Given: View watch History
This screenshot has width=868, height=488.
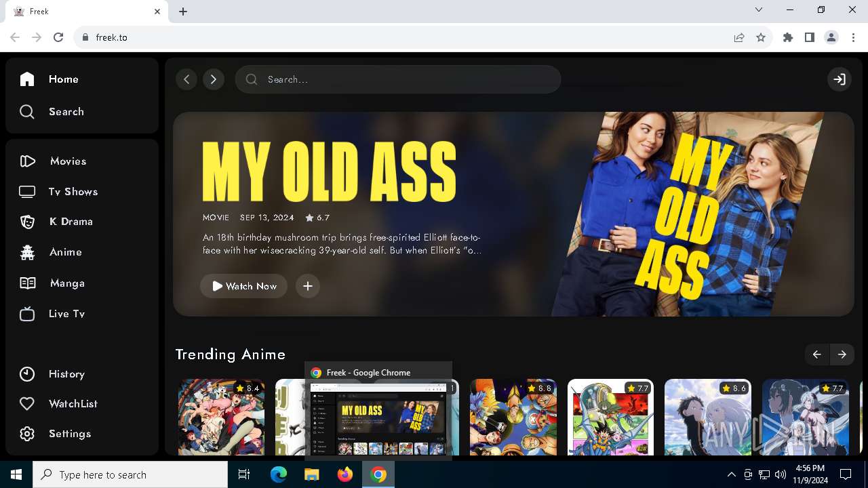Looking at the screenshot, I should pyautogui.click(x=52, y=374).
